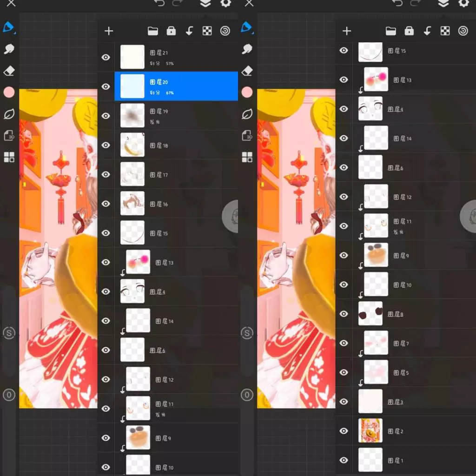Image resolution: width=476 pixels, height=476 pixels.
Task: Toggle the visibility eye of 图层20
Action: [x=106, y=86]
